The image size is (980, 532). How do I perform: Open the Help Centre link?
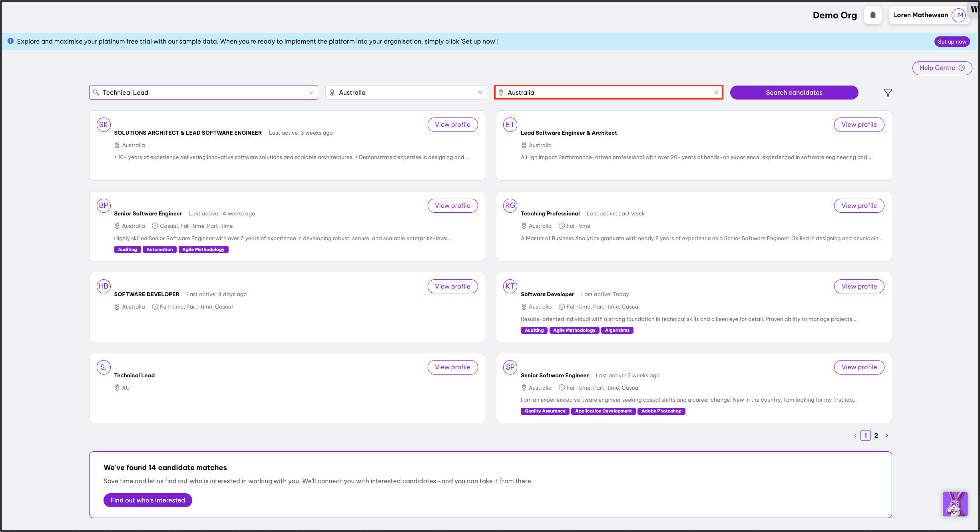click(942, 68)
